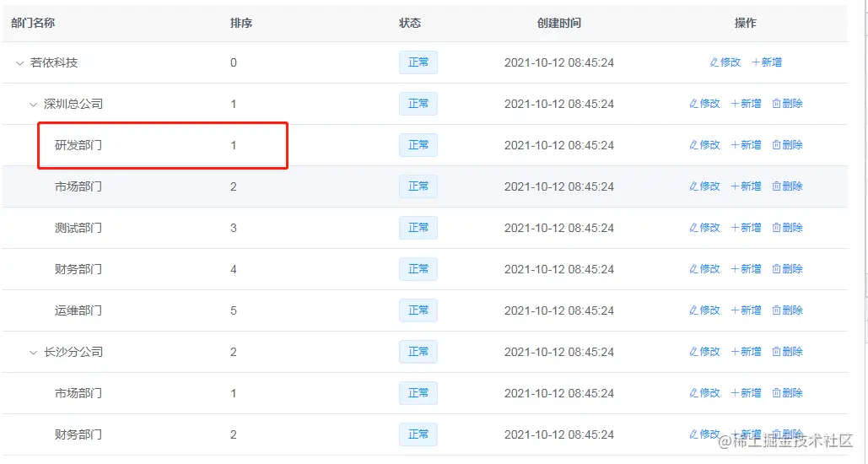Click 新增 for 财务部门 with sort order 4
The width and height of the screenshot is (868, 464).
(x=747, y=269)
